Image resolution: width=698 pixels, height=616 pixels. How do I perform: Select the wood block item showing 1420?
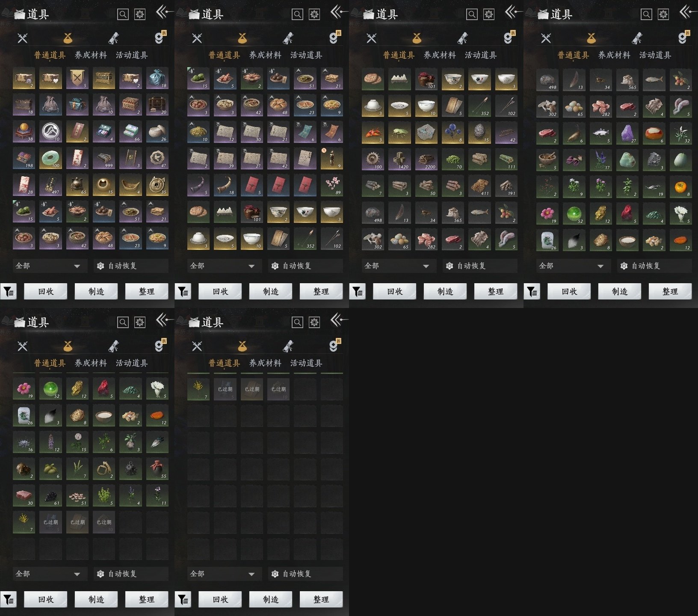point(399,160)
